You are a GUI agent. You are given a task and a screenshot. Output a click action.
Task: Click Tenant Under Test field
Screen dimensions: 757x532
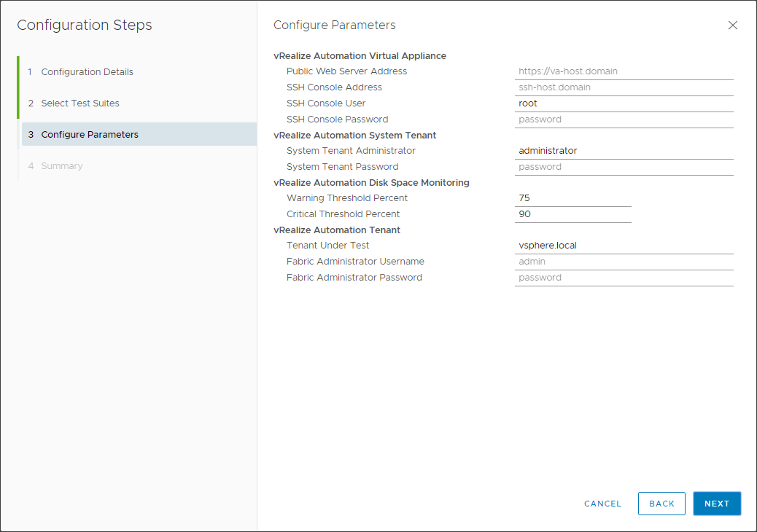pyautogui.click(x=624, y=246)
